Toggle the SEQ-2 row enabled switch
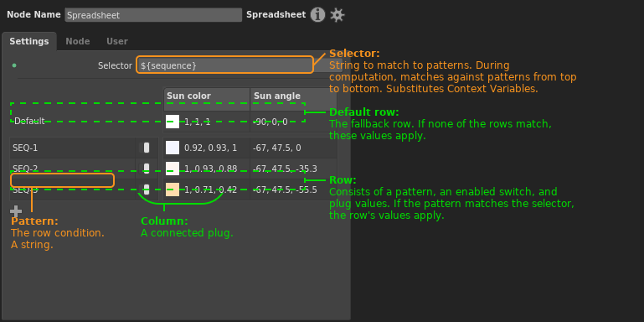The height and width of the screenshot is (322, 644). pyautogui.click(x=147, y=169)
